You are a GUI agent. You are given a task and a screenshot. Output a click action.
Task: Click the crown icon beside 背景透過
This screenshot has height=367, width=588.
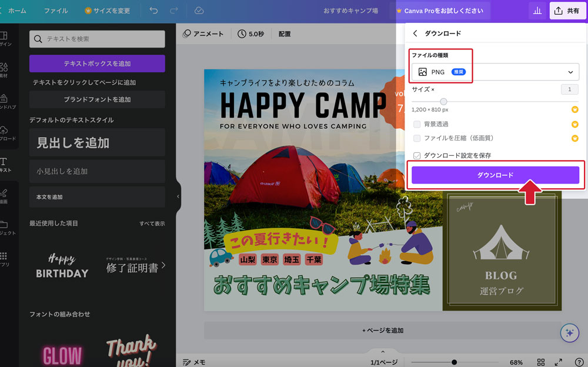point(574,124)
